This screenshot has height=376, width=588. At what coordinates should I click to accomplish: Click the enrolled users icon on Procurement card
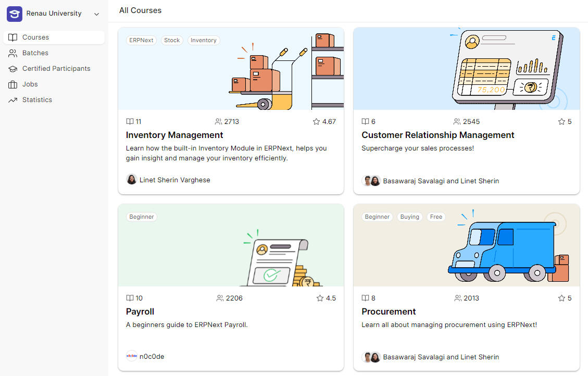point(458,298)
